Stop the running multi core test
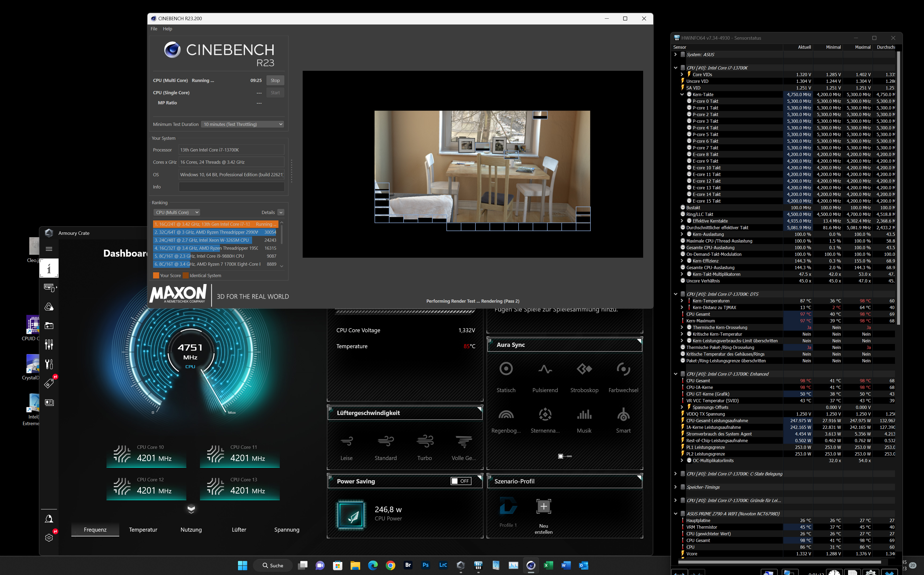 tap(275, 81)
